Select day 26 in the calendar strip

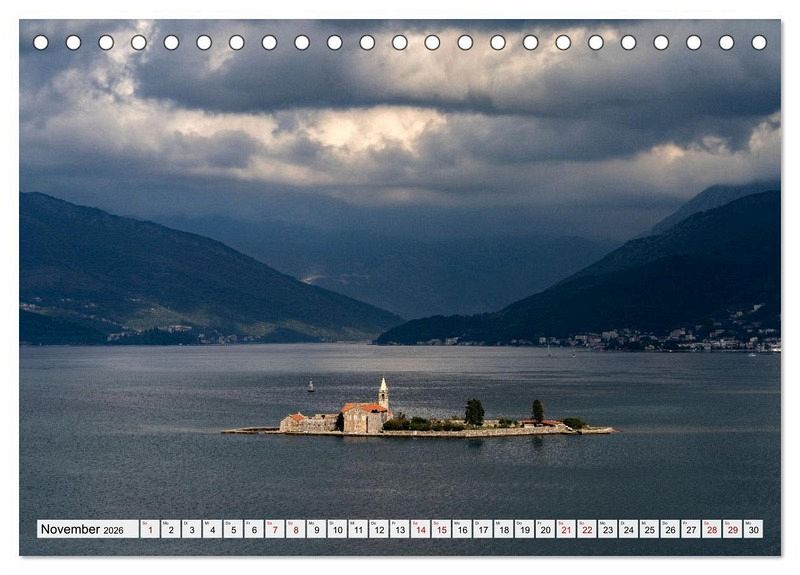click(670, 529)
